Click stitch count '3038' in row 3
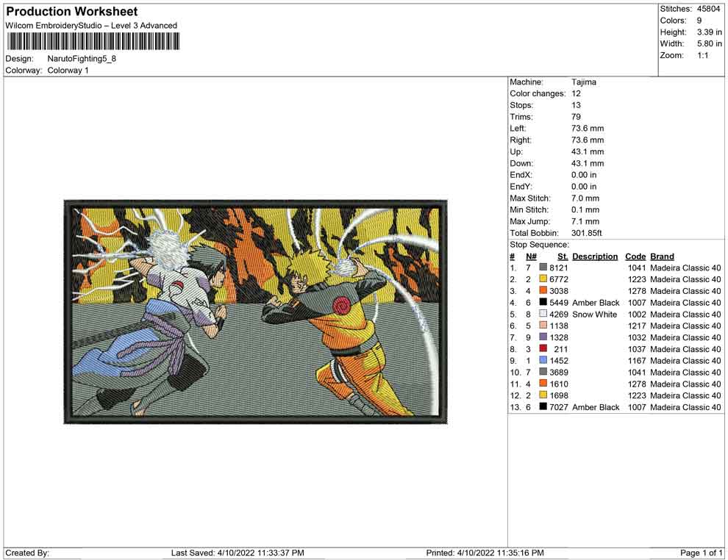Viewport: 728px width, 560px height. click(x=559, y=291)
